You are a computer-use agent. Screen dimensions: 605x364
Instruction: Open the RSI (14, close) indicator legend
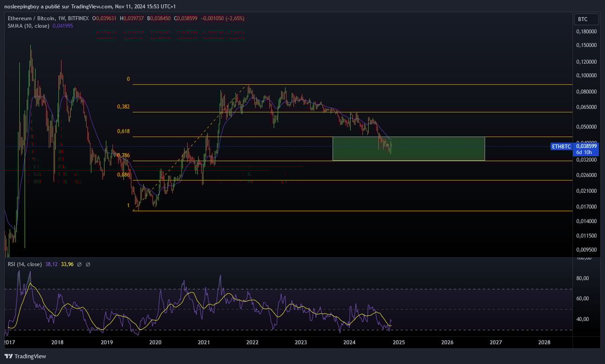[25, 264]
